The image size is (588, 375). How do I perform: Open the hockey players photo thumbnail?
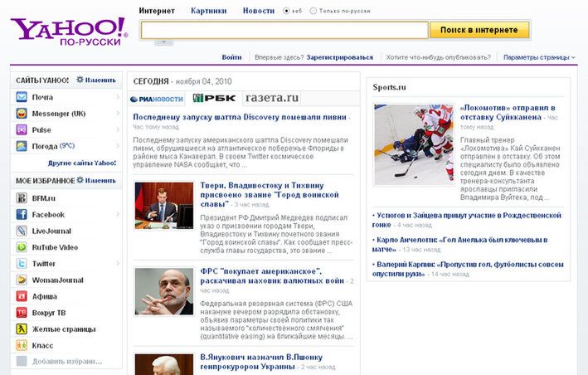(x=414, y=144)
